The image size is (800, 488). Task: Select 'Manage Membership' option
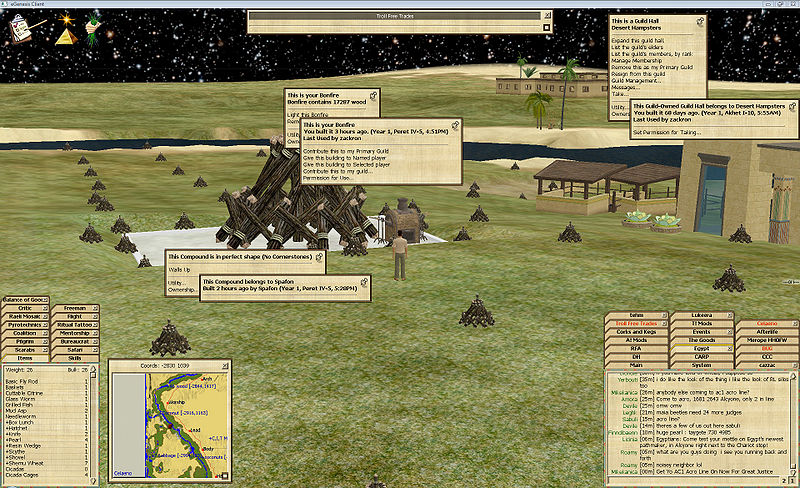click(636, 60)
